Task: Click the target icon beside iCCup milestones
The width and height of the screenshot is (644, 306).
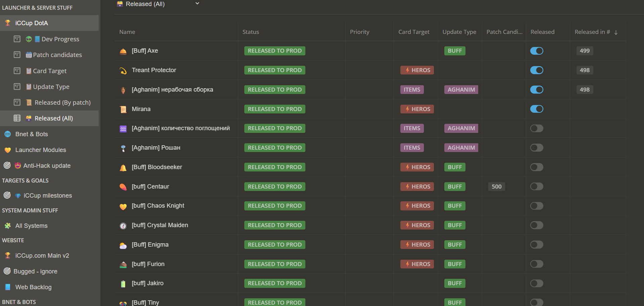Action: [x=7, y=195]
